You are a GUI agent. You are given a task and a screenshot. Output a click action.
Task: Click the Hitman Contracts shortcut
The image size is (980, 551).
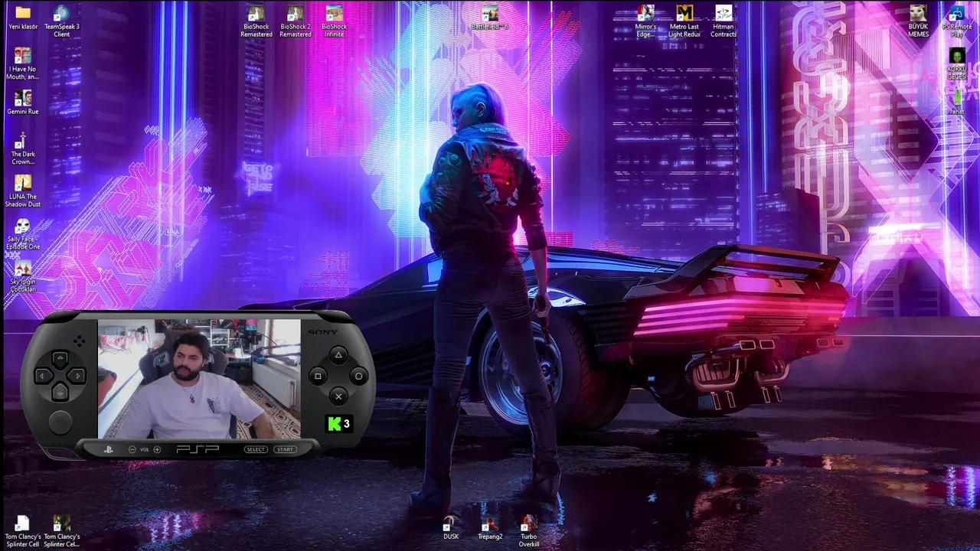click(724, 13)
